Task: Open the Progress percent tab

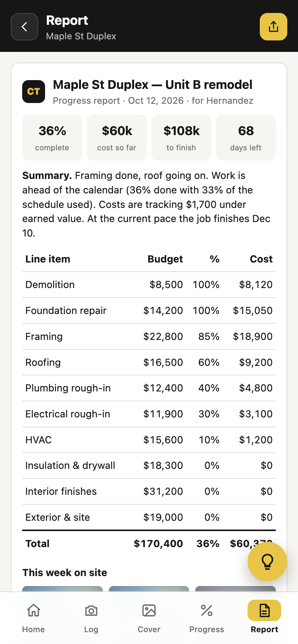Action: pos(207,618)
